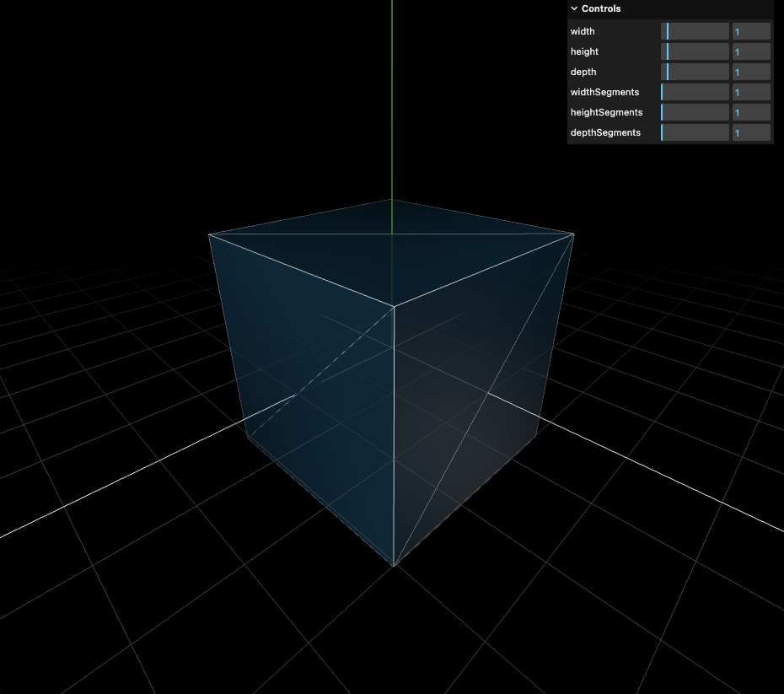Click the widthSegments label
The width and height of the screenshot is (784, 694).
604,92
